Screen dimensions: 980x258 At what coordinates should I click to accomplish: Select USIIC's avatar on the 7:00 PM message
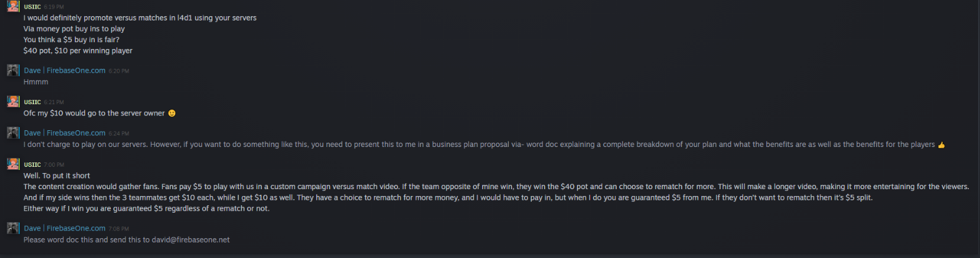coord(13,164)
